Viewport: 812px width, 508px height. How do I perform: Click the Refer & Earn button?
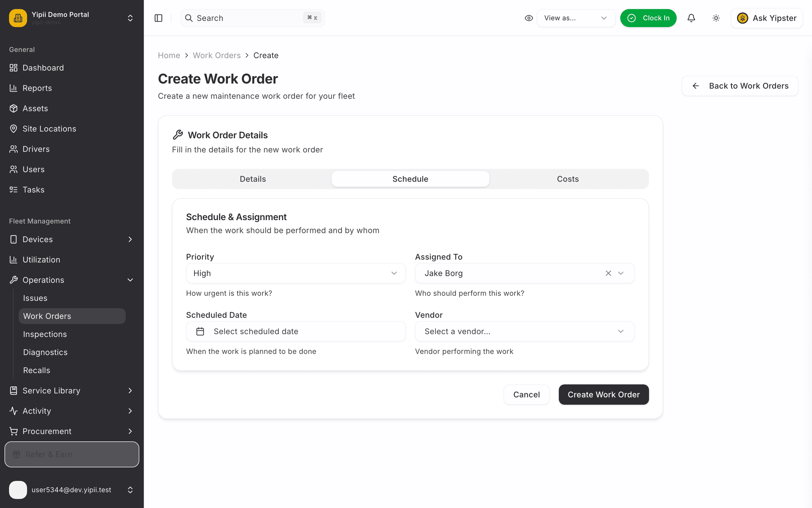tap(72, 454)
